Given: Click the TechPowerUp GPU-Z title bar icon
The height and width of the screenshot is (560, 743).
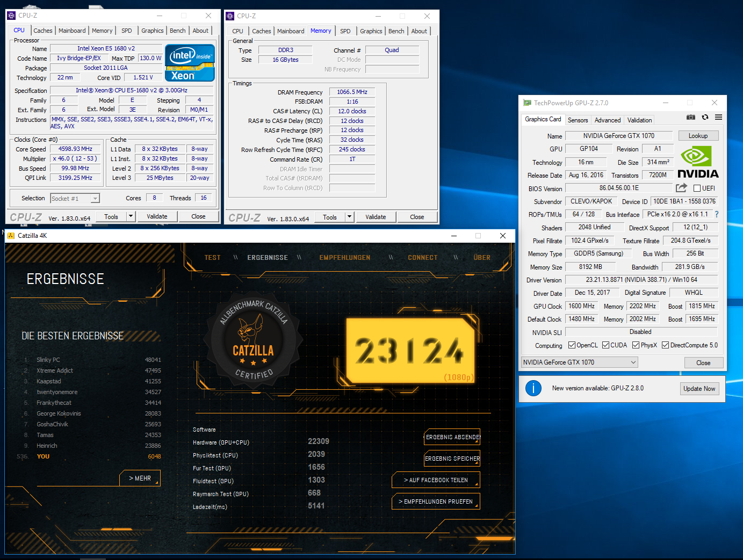Looking at the screenshot, I should (x=527, y=103).
